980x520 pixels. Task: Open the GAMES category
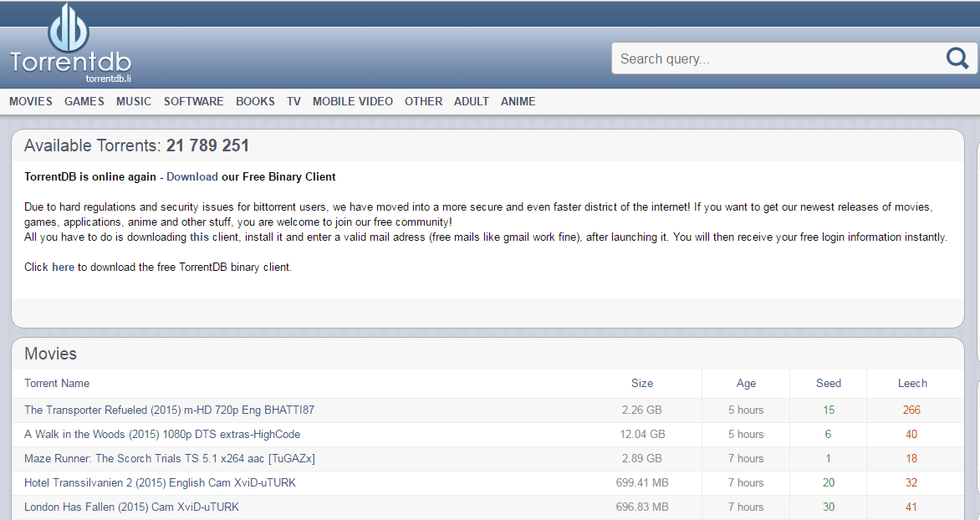(x=84, y=101)
